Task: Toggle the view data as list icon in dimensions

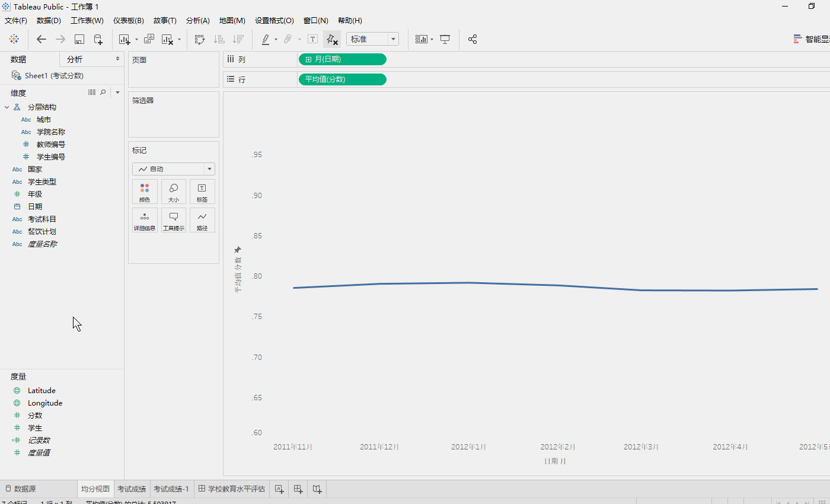Action: [x=92, y=92]
